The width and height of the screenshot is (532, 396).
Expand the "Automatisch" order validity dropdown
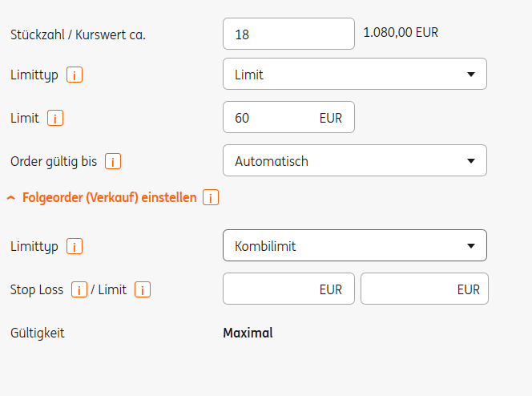pyautogui.click(x=354, y=161)
